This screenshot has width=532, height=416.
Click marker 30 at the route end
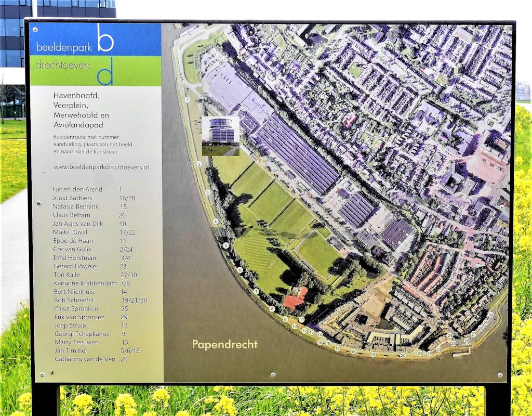point(490,315)
